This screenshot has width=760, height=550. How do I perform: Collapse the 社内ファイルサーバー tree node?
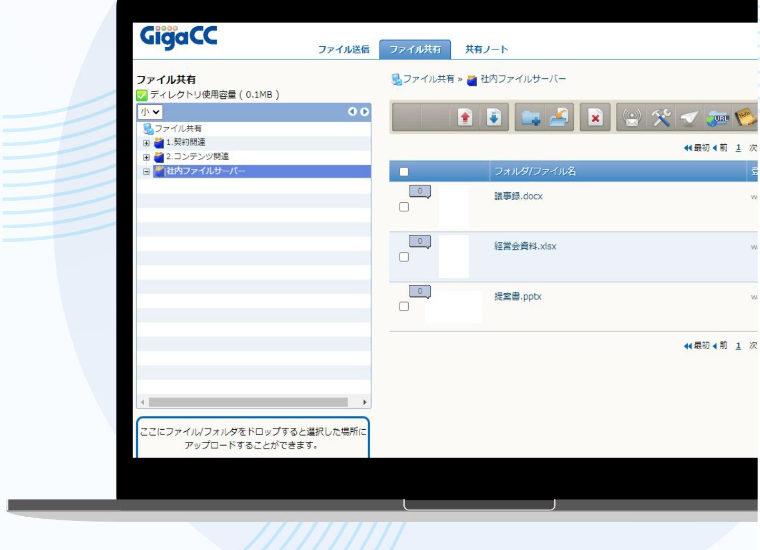[146, 171]
